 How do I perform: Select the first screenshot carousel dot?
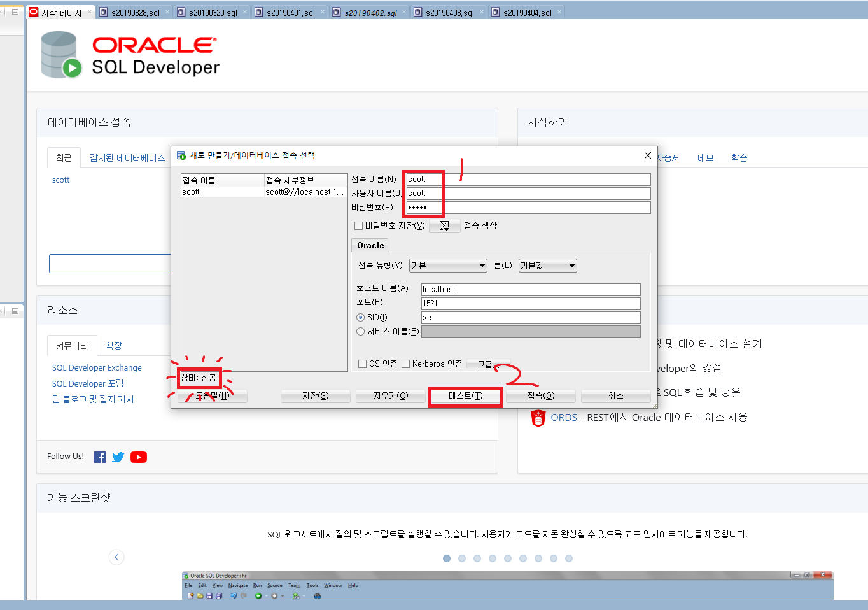point(447,558)
